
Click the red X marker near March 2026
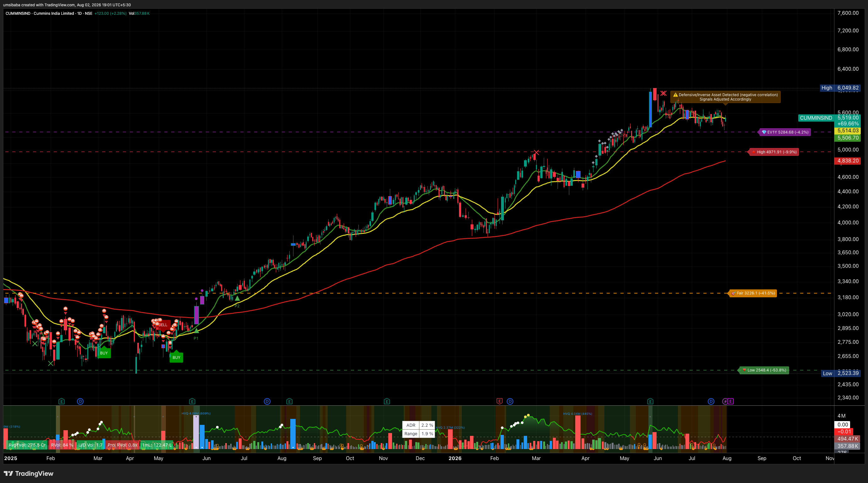click(537, 152)
